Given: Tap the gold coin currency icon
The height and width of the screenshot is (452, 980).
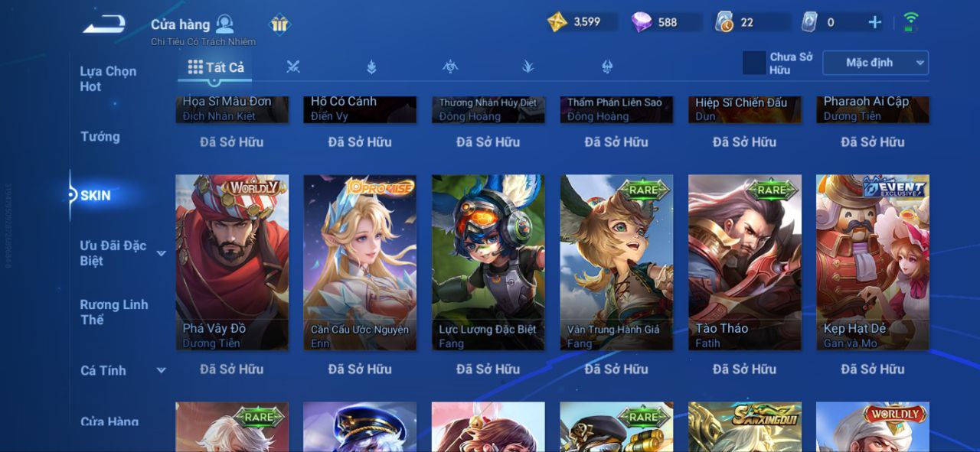Looking at the screenshot, I should (557, 22).
